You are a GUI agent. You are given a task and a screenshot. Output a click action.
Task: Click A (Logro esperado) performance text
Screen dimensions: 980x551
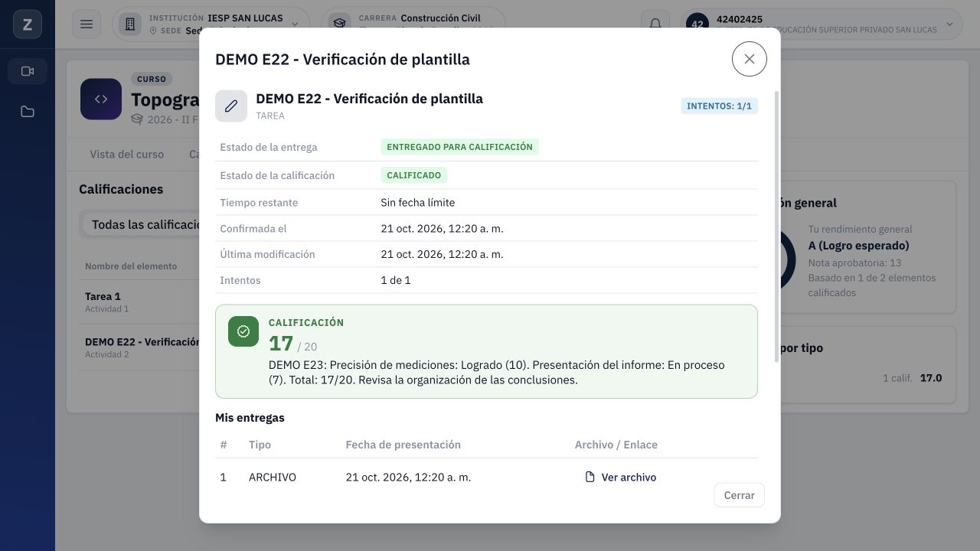859,246
